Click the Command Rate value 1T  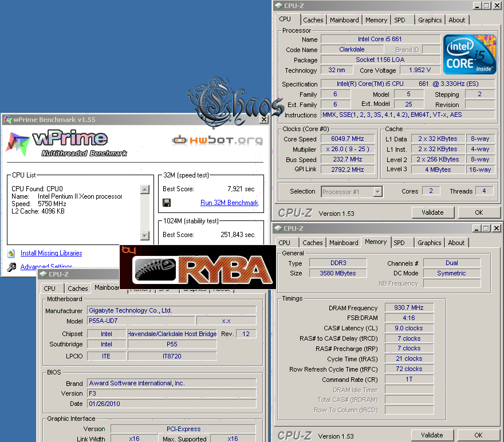pos(409,379)
